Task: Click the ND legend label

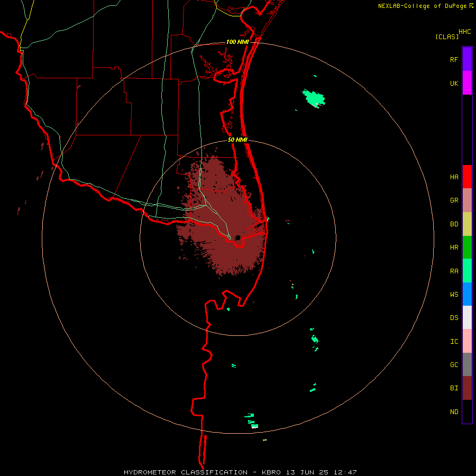Action: (454, 411)
